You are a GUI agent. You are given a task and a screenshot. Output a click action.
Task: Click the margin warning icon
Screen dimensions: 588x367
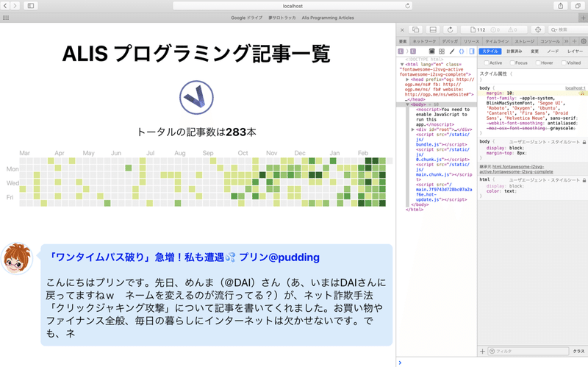[582, 93]
